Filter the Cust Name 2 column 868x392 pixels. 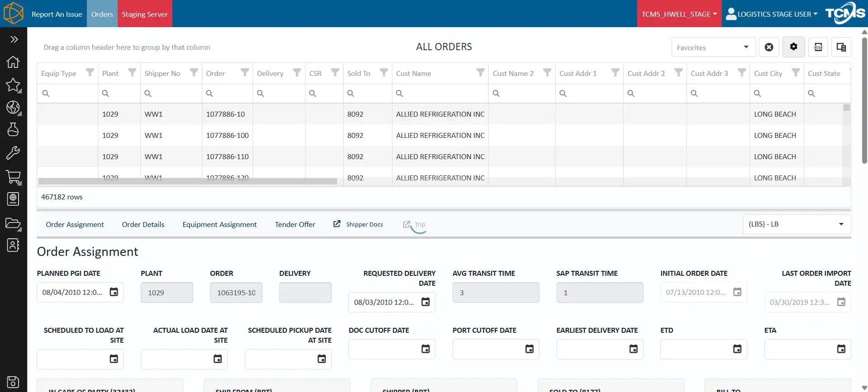(x=547, y=72)
